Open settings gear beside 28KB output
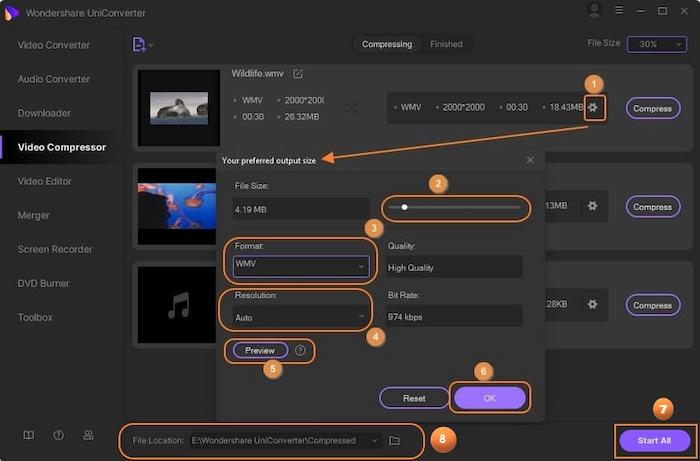This screenshot has width=700, height=461. (592, 304)
